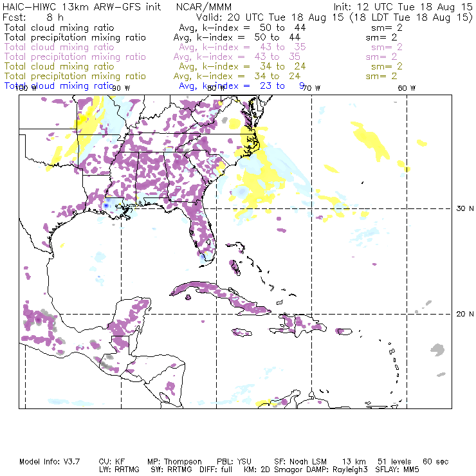Click the '90 W' longitude label
Screen dimensions: 476x476
(121, 88)
